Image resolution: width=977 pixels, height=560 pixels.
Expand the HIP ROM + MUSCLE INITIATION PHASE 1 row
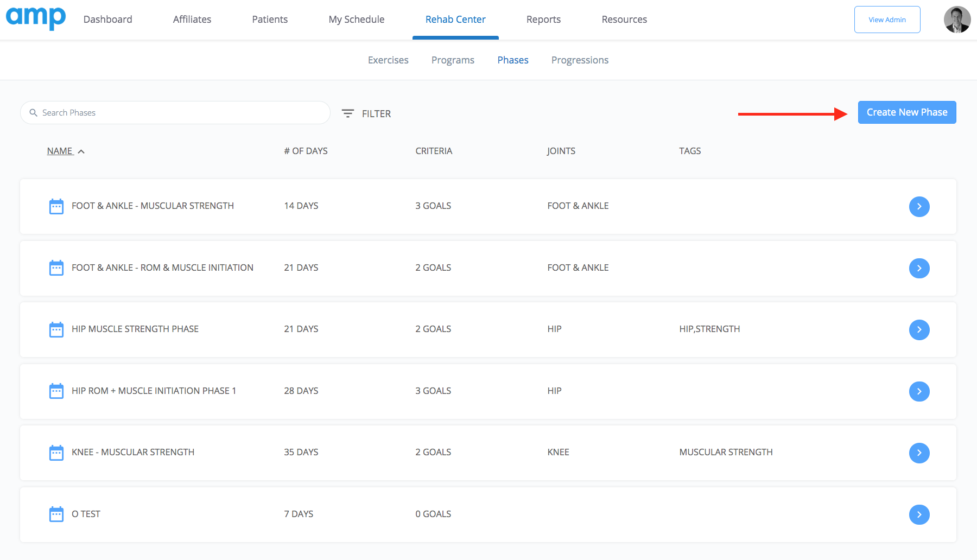[x=919, y=391]
